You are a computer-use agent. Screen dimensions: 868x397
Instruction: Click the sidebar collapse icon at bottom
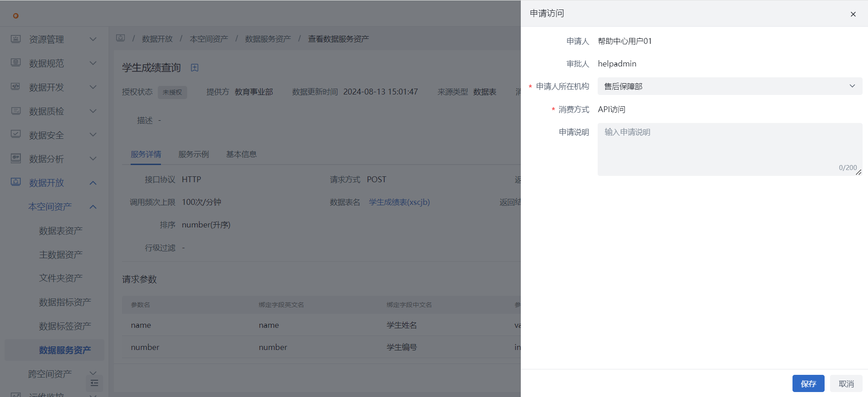click(x=94, y=383)
